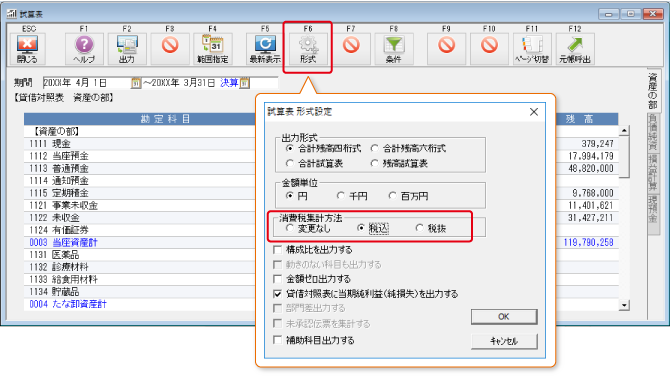Open the start date calendar picker icon

point(136,83)
